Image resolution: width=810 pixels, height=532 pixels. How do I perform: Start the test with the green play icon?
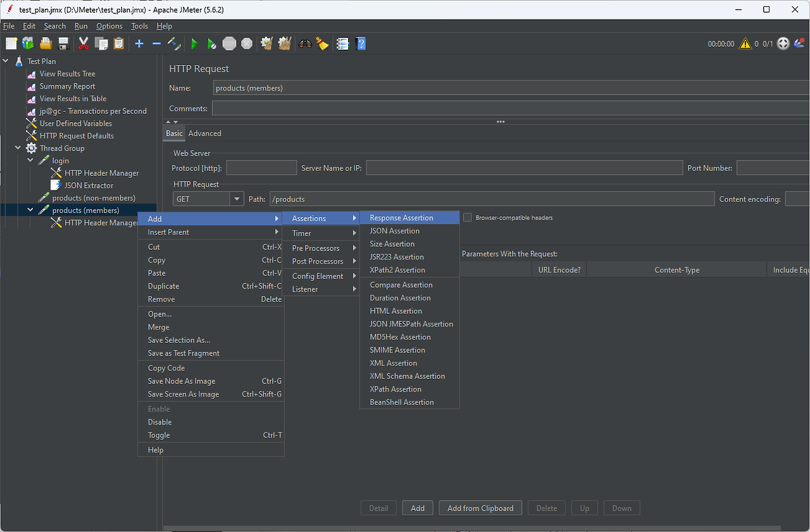click(194, 44)
